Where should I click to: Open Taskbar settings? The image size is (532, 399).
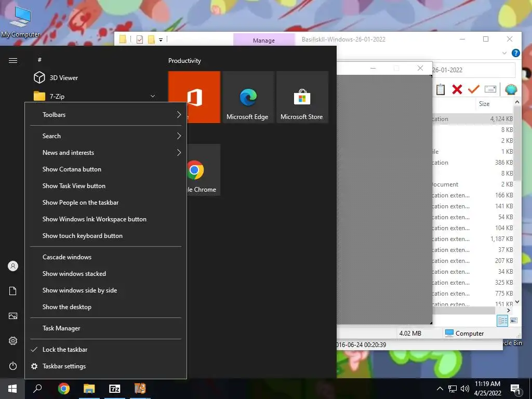point(106,366)
